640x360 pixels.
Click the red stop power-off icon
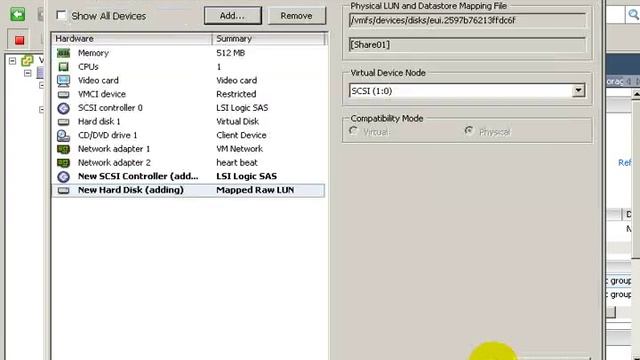coord(19,40)
